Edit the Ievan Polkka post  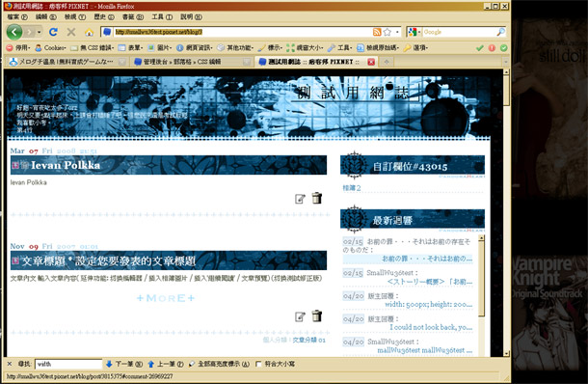tap(300, 199)
